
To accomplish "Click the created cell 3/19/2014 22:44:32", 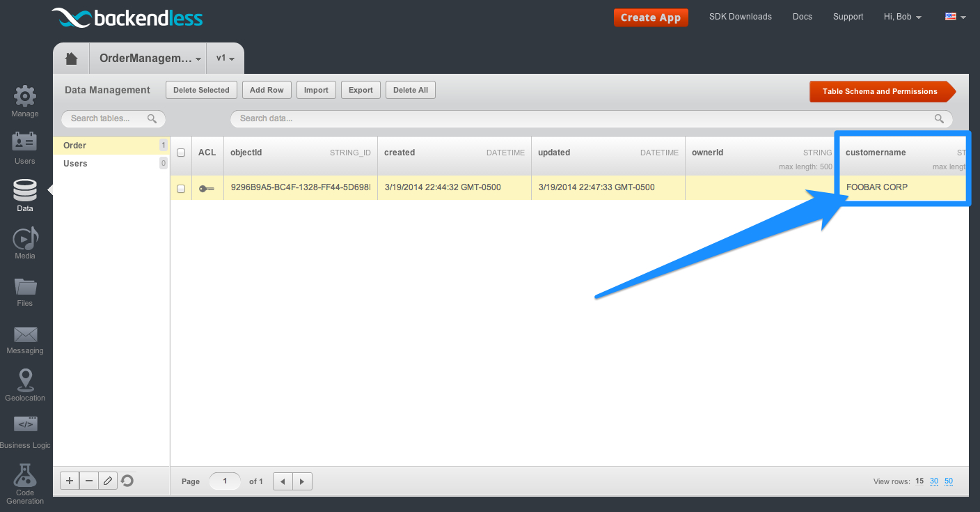I will [x=455, y=187].
